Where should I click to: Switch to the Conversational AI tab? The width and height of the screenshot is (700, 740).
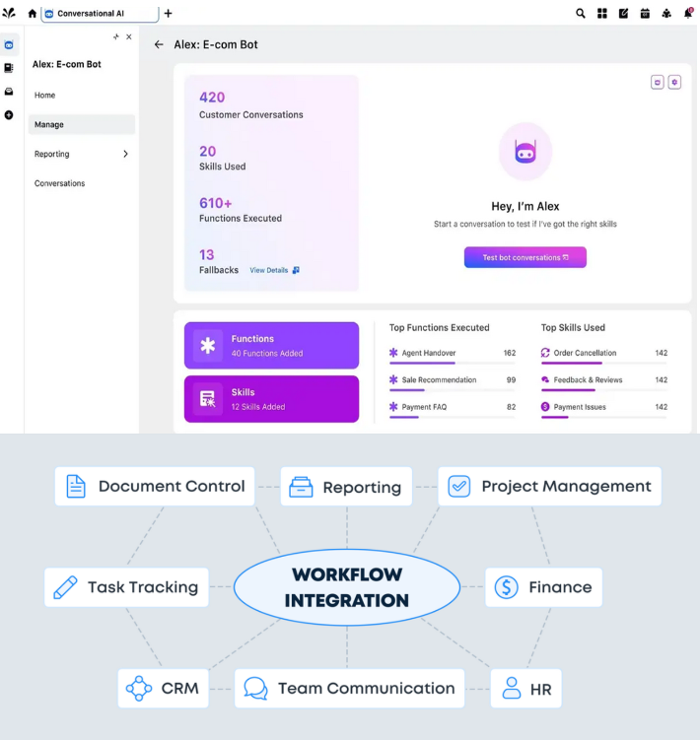[99, 14]
